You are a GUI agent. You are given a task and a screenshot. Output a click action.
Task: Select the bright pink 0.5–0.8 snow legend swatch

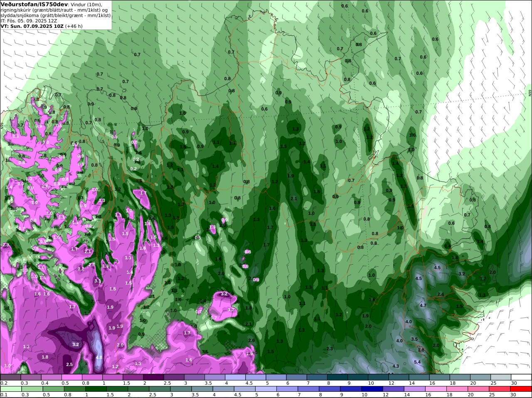click(71, 377)
